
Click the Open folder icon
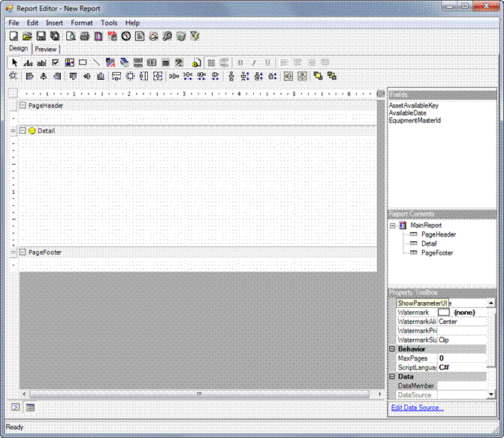(x=27, y=35)
